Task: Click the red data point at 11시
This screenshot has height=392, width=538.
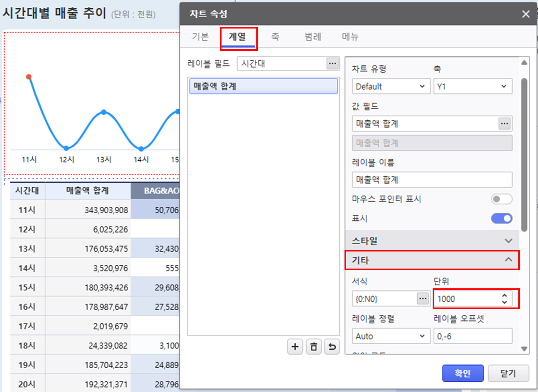Action: pyautogui.click(x=29, y=77)
